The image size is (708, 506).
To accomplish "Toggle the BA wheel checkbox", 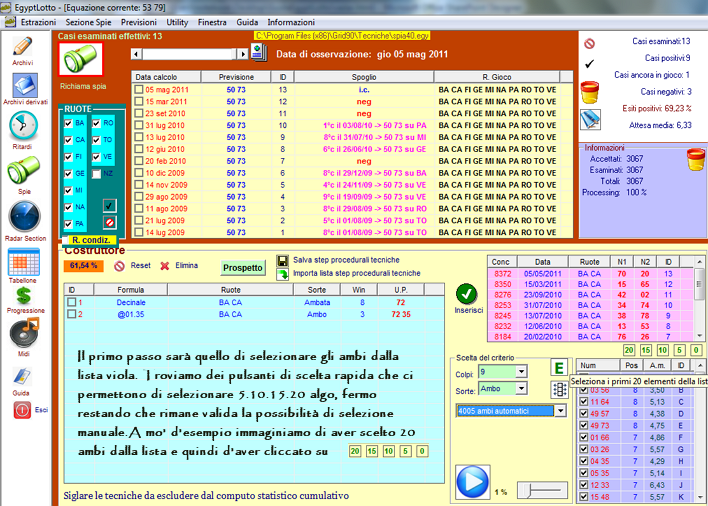I will [68, 123].
